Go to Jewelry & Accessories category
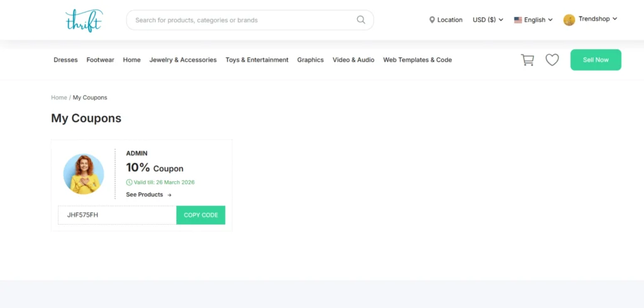644x308 pixels. pyautogui.click(x=183, y=60)
